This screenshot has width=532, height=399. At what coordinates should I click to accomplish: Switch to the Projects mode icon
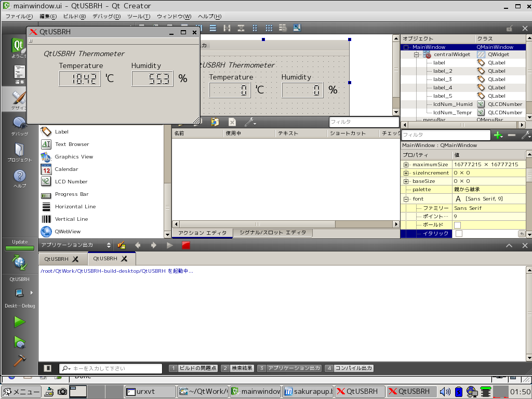19,151
